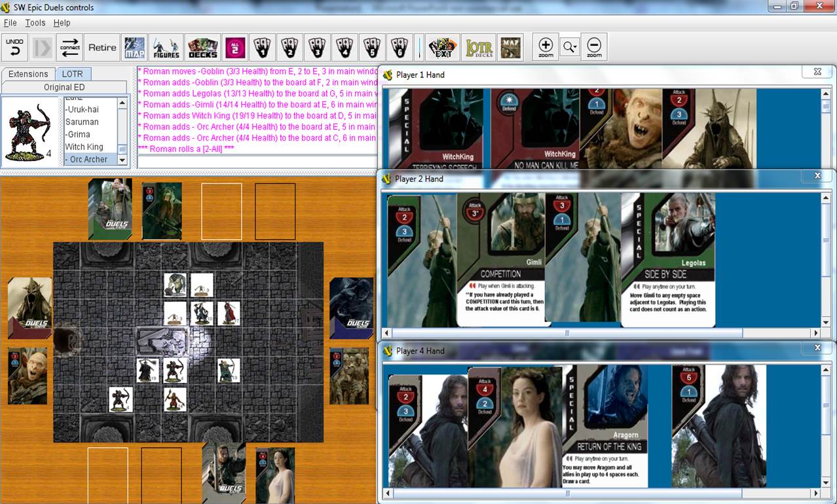Click the card-hand icon numbered 4
This screenshot has width=837, height=504.
(344, 48)
